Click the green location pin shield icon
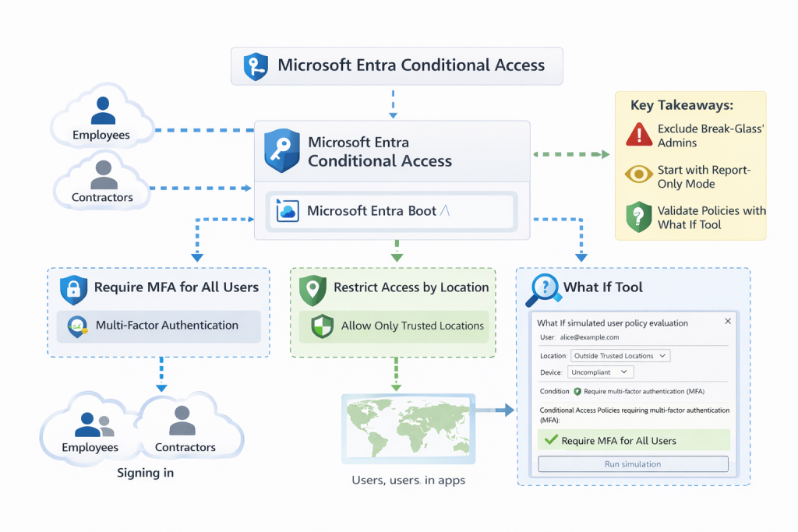 coord(312,291)
